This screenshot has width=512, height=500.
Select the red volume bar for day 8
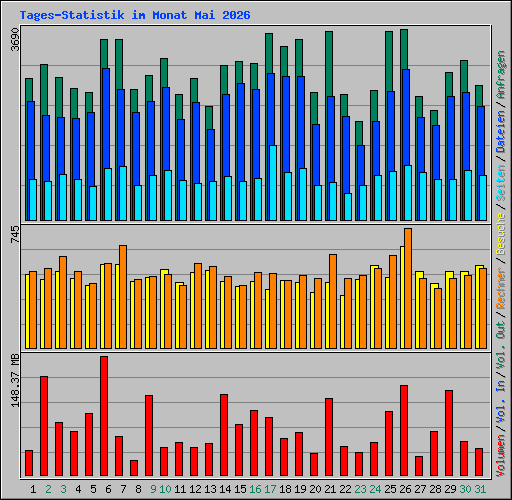[x=134, y=468]
